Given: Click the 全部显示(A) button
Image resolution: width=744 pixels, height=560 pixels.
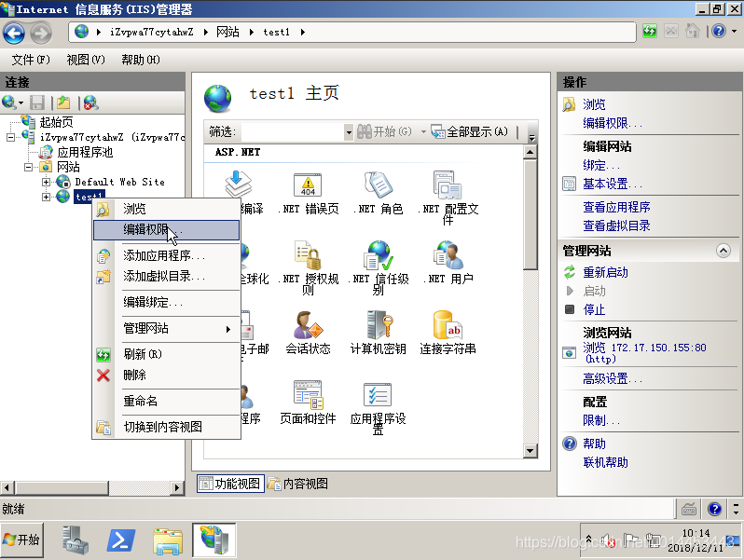Looking at the screenshot, I should (469, 131).
